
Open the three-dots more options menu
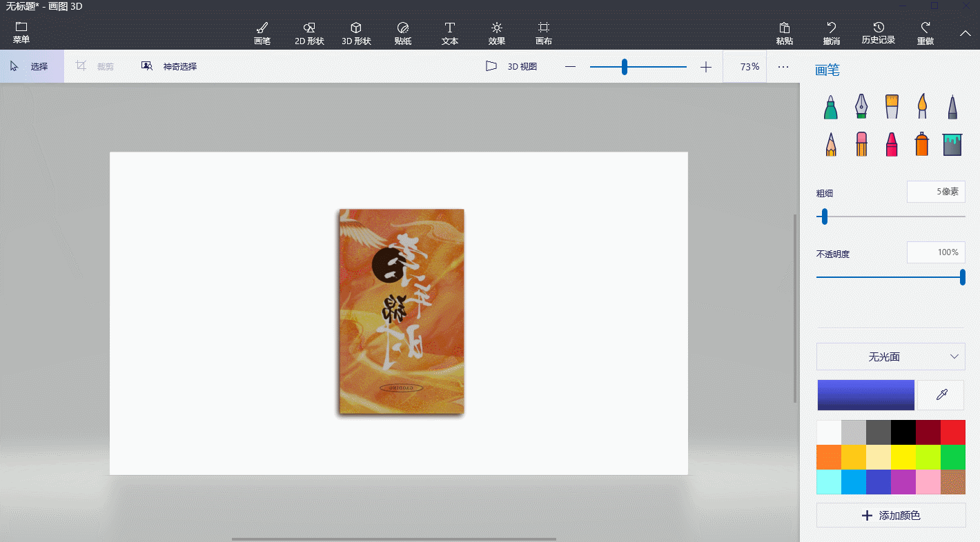point(783,67)
